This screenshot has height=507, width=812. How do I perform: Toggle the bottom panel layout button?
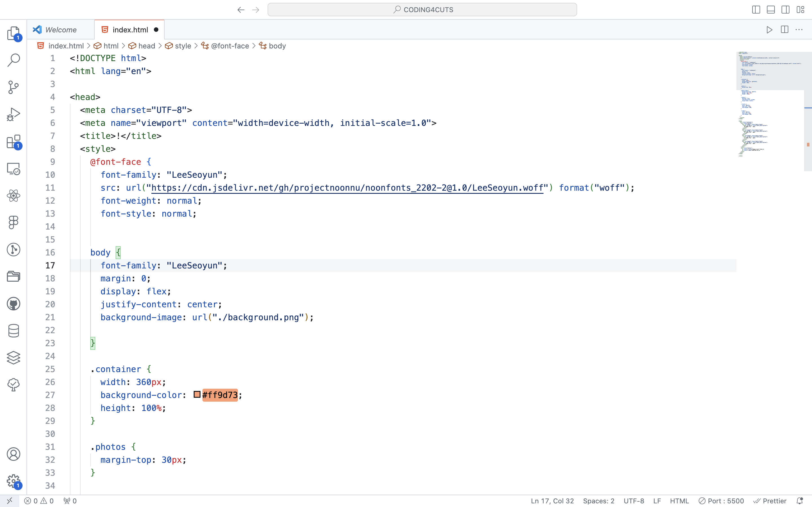click(771, 10)
